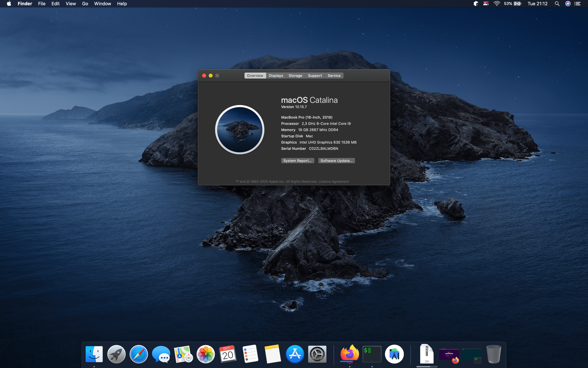Screen dimensions: 588x368
Task: Open the Help menu
Action: pos(122,4)
